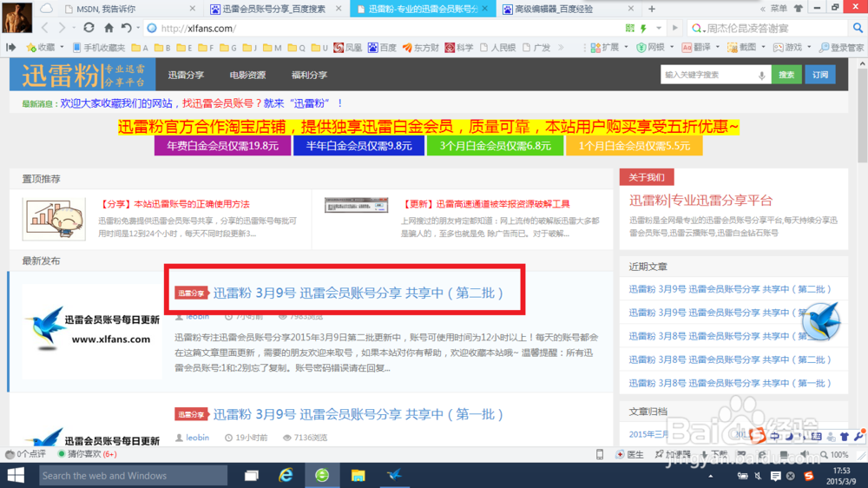Open 【分享】本站迅雷账号的正确使用方法 link
Image resolution: width=868 pixels, height=488 pixels.
pos(174,204)
